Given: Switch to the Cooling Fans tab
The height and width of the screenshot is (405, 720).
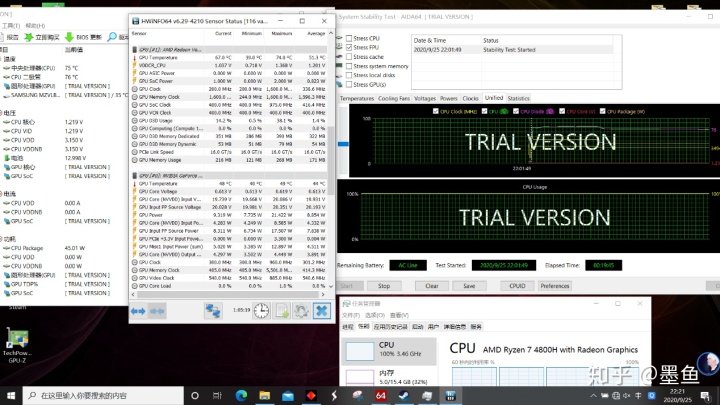Looking at the screenshot, I should (x=394, y=98).
